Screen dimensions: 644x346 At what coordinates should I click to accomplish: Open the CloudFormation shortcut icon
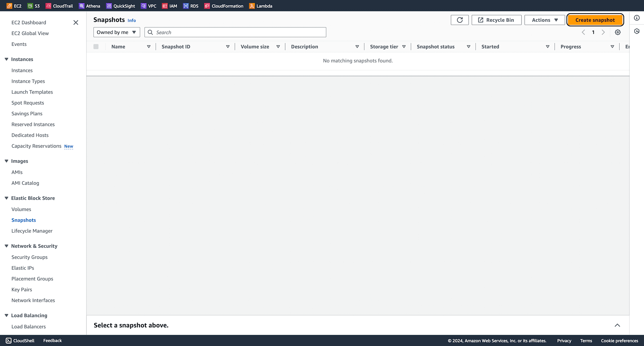pyautogui.click(x=207, y=6)
